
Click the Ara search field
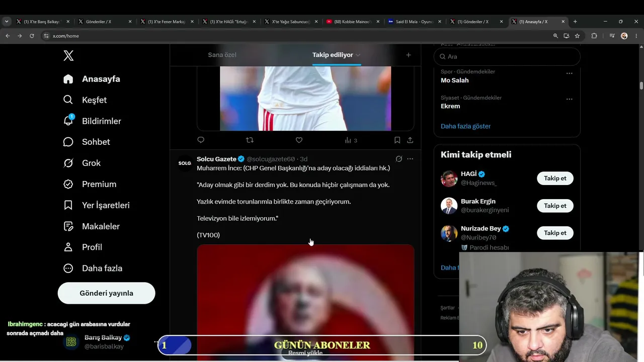507,57
